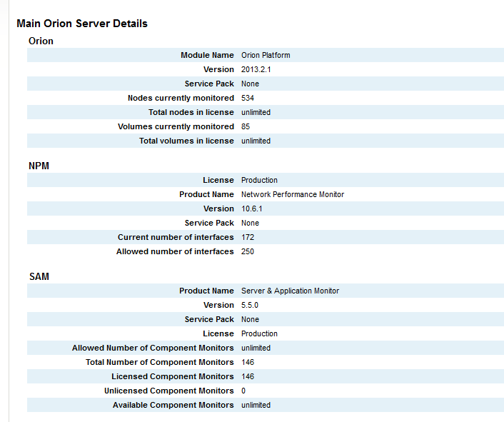Click the Allowed number of interfaces label
The image size is (504, 422).
(x=175, y=251)
